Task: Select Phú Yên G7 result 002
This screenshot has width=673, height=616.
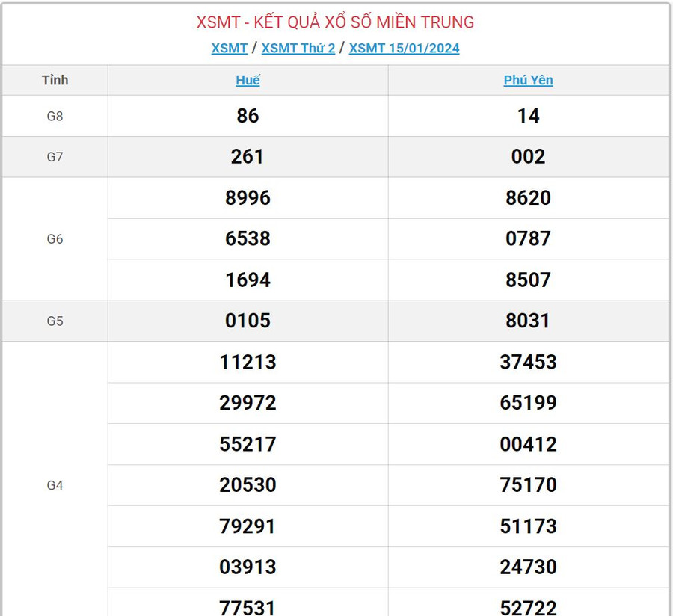Action: [528, 157]
